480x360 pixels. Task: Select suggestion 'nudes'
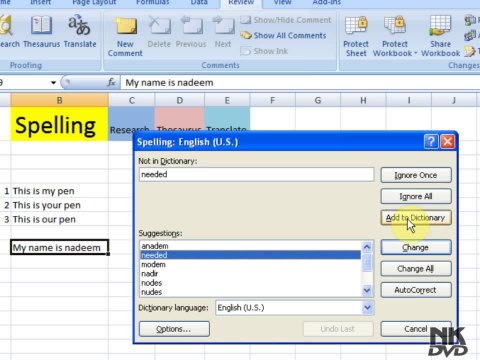[250, 292]
